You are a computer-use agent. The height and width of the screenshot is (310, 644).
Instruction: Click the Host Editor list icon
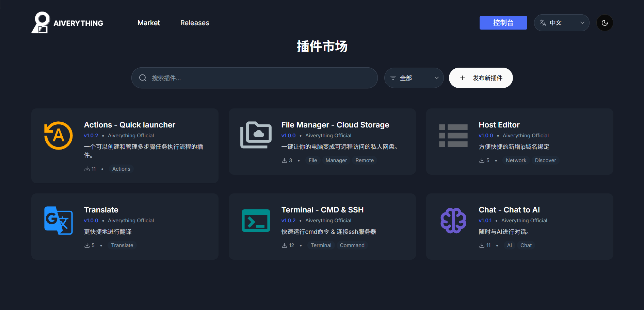[x=453, y=135]
